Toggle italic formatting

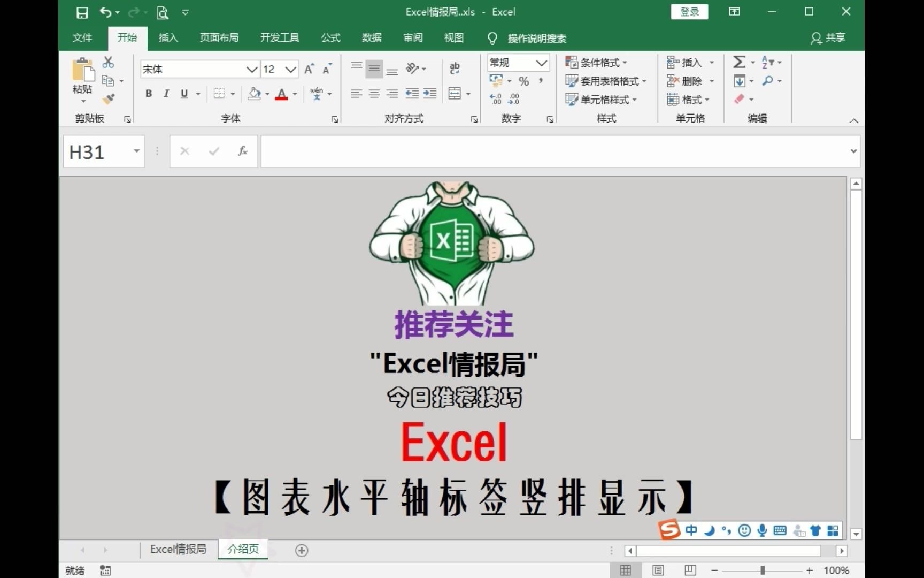tap(166, 94)
